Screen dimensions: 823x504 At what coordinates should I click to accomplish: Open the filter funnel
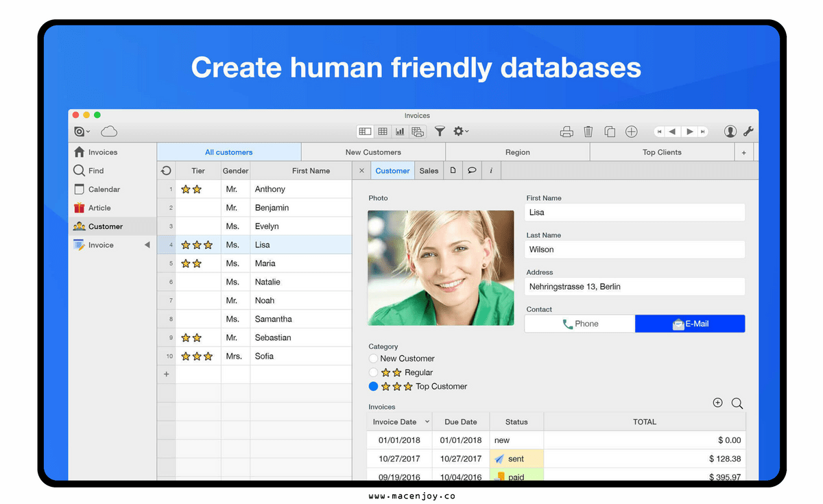point(440,132)
